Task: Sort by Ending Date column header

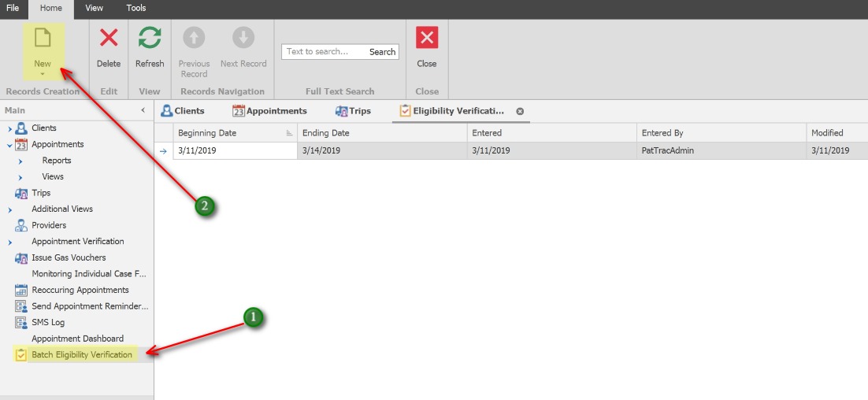Action: click(x=382, y=133)
